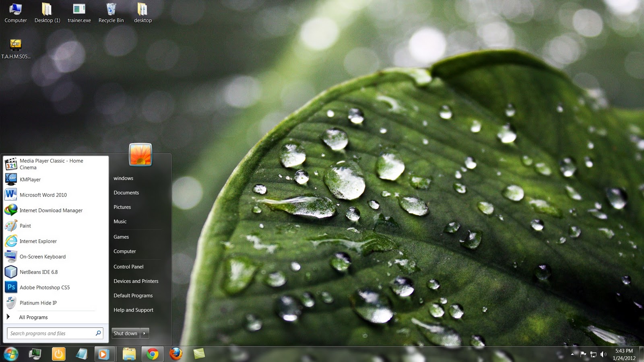Open Windows Media Player from the taskbar
Image resolution: width=644 pixels, height=362 pixels.
tap(104, 354)
